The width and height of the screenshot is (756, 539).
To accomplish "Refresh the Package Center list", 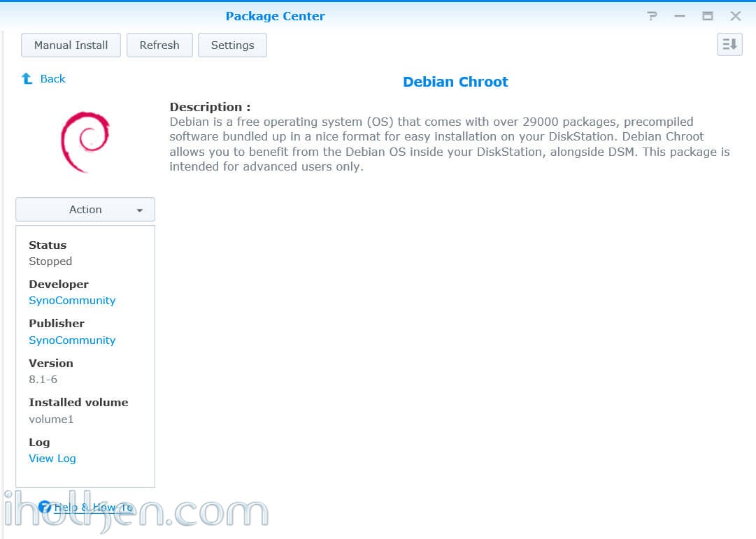I will (x=159, y=45).
